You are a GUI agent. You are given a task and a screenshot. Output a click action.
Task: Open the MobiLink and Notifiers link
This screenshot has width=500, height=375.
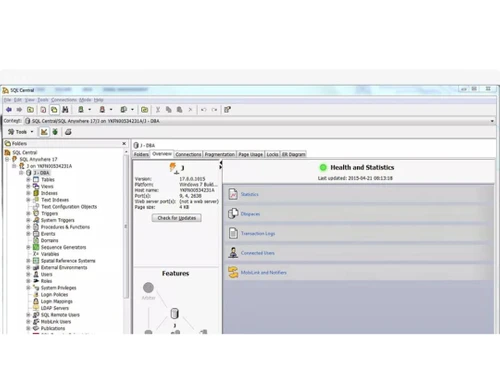263,272
